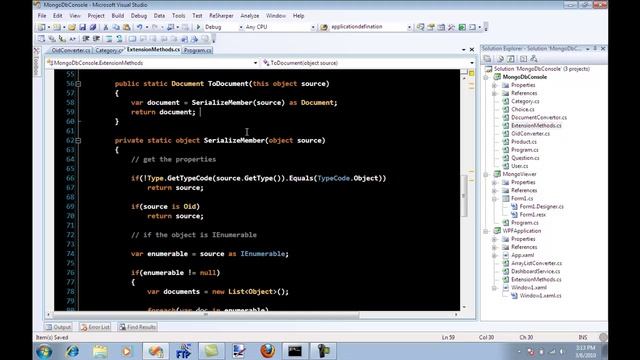The width and height of the screenshot is (640, 360).
Task: Expand Properties under MongoDbConsole project
Action: [494, 85]
